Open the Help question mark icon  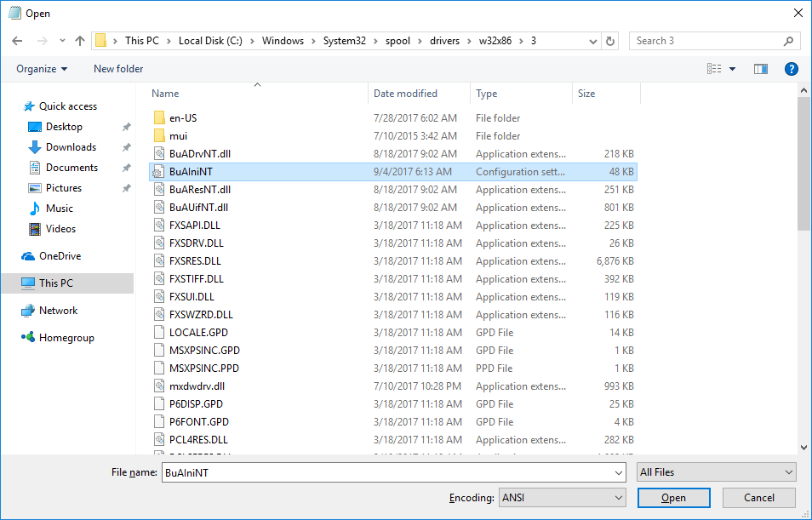pos(791,69)
